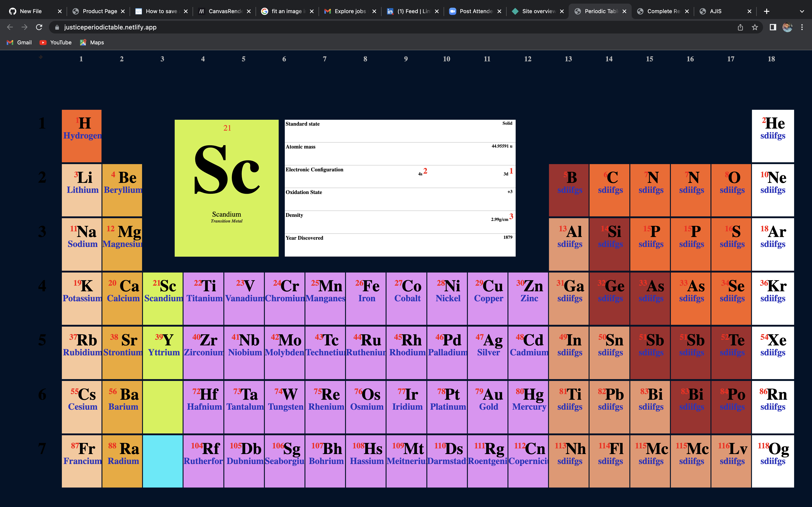Open the profile avatar icon
This screenshot has height=507, width=812.
(787, 27)
